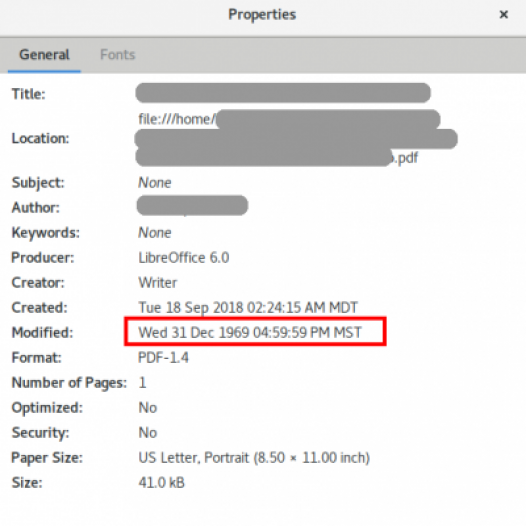Click the file:///home/ location path
This screenshot has width=526, height=526.
(x=176, y=119)
